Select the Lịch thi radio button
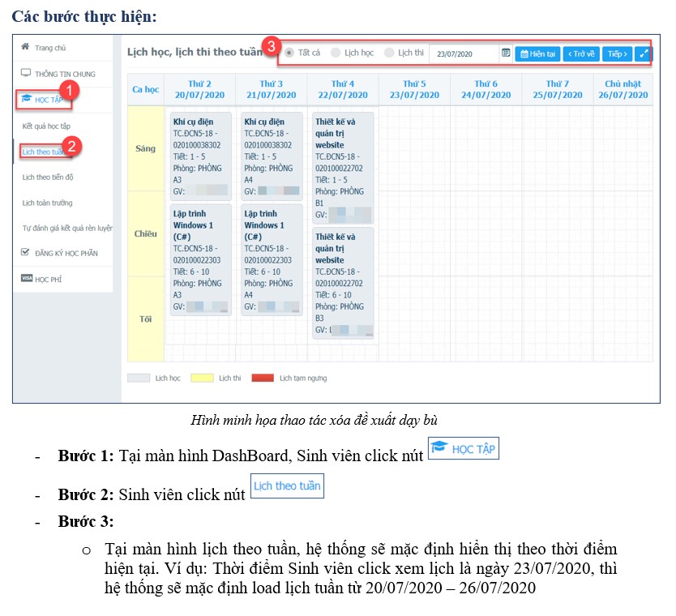This screenshot has width=676, height=616. (x=389, y=53)
